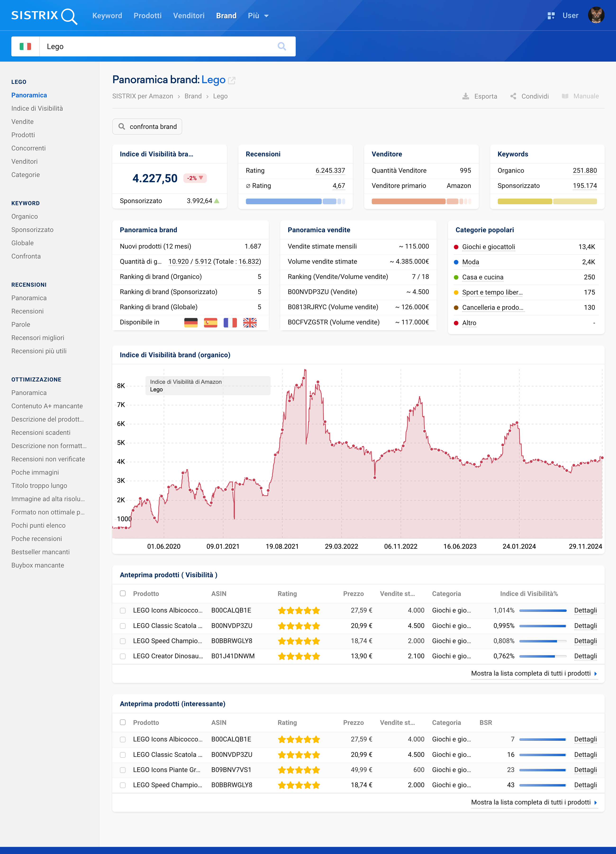The width and height of the screenshot is (616, 854).
Task: Sort by BSR column header
Action: (x=485, y=722)
